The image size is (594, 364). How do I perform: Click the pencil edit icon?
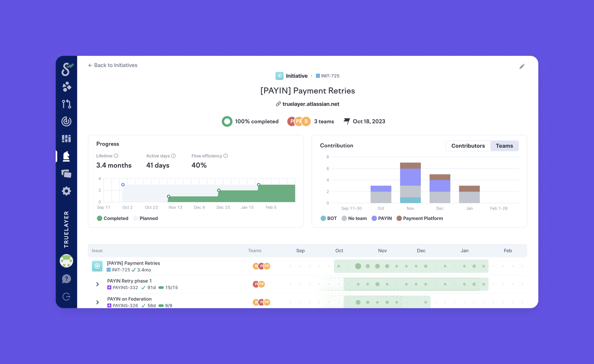(522, 66)
